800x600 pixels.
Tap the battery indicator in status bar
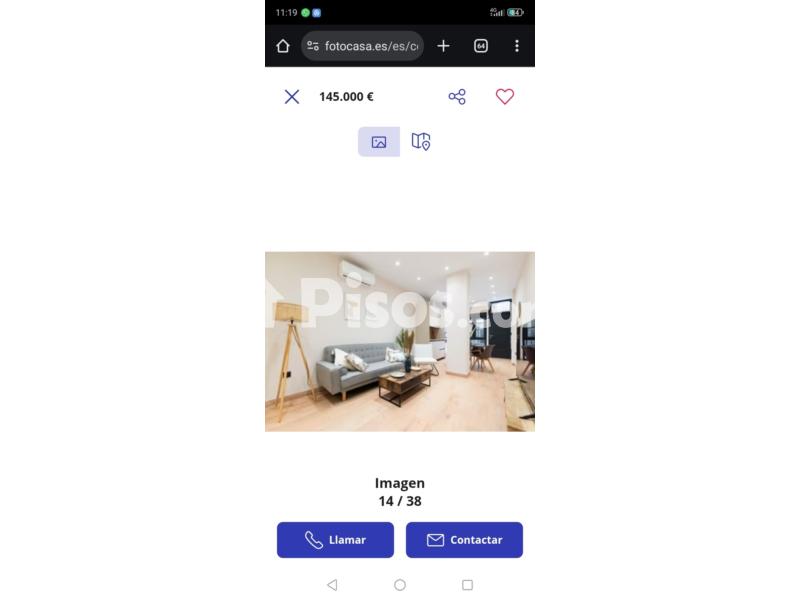pyautogui.click(x=515, y=12)
